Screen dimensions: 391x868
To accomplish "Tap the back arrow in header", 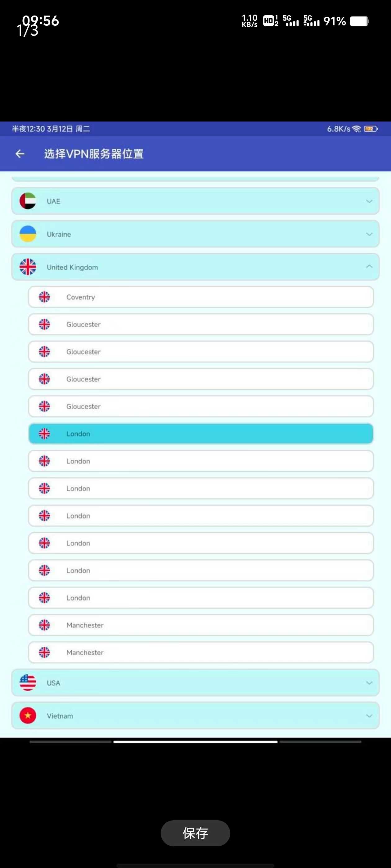I will (20, 154).
